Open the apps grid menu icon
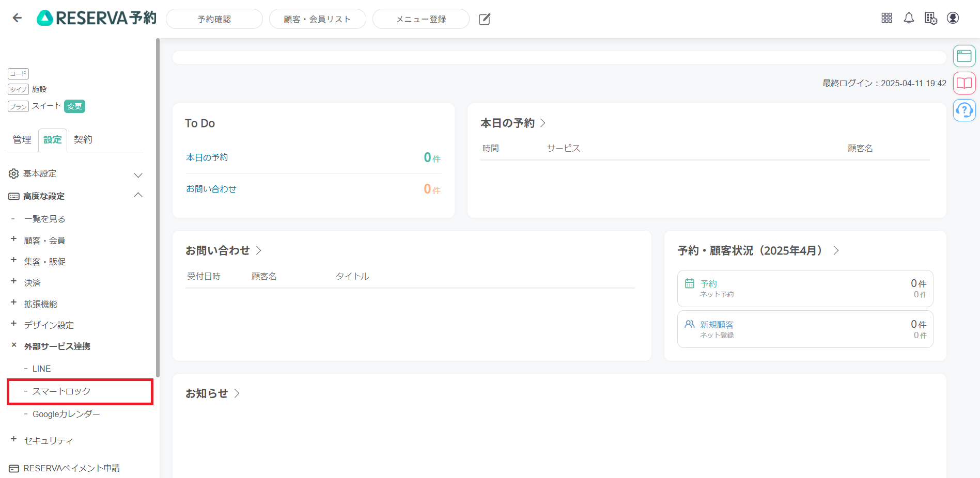The height and width of the screenshot is (478, 980). click(886, 18)
